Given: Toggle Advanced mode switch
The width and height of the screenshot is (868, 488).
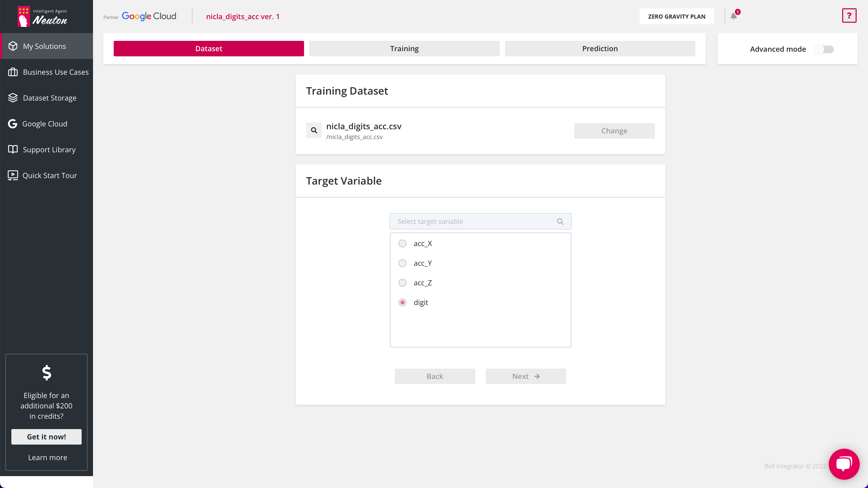Looking at the screenshot, I should [824, 49].
